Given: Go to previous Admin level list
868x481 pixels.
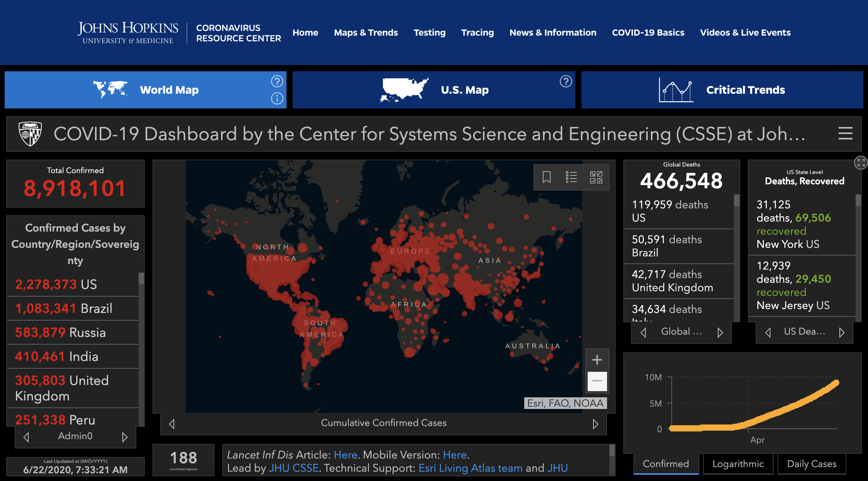Looking at the screenshot, I should point(26,437).
